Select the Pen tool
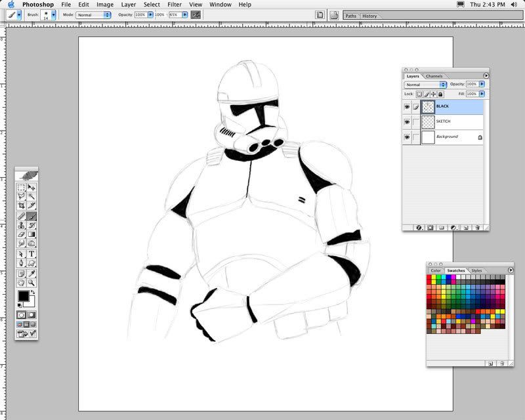 coord(21,263)
